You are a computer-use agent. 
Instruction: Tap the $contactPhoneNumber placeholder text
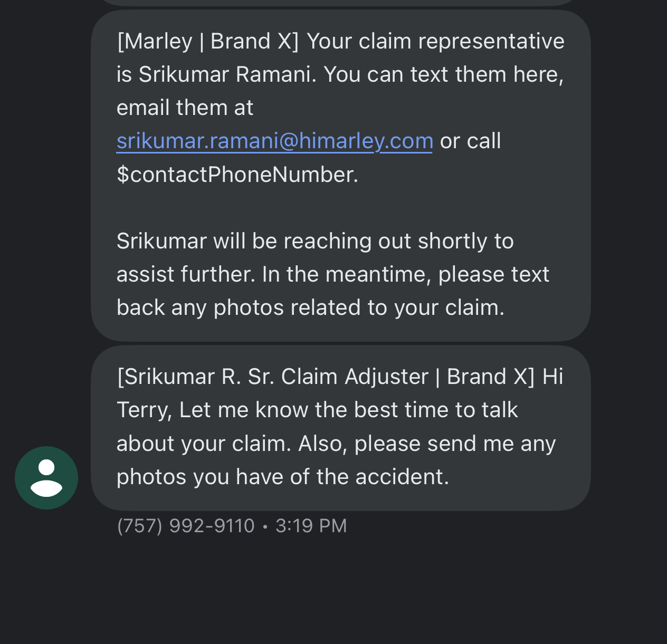coord(237,175)
